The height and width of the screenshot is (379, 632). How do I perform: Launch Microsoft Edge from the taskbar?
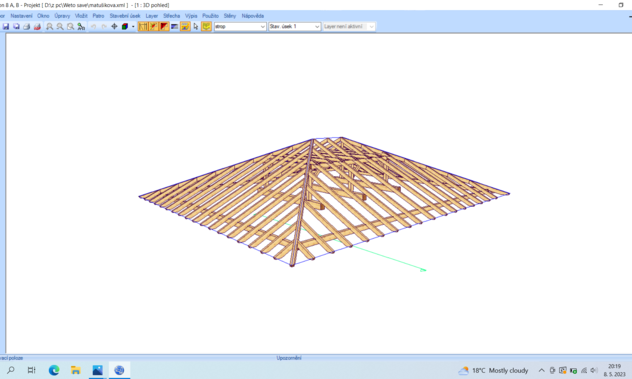[54, 370]
